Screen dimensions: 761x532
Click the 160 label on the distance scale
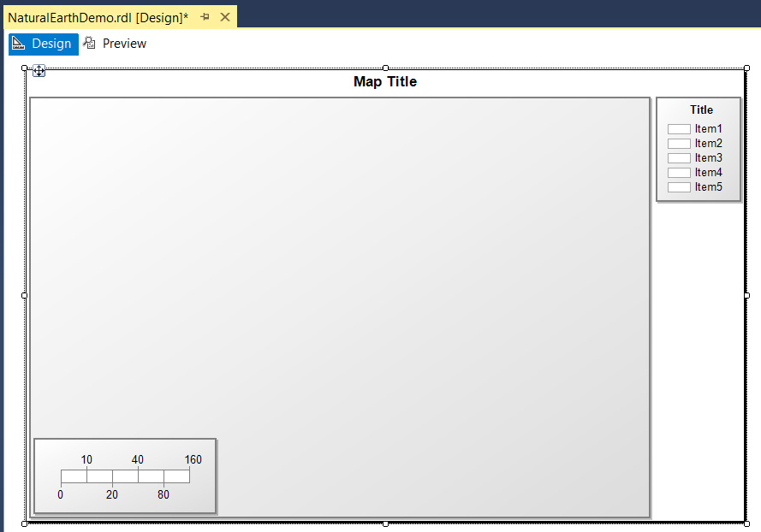193,460
